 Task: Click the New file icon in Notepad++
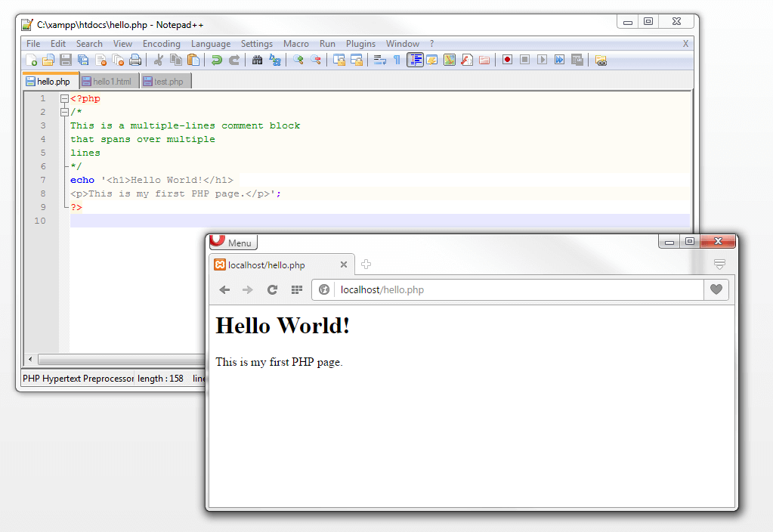(x=32, y=60)
